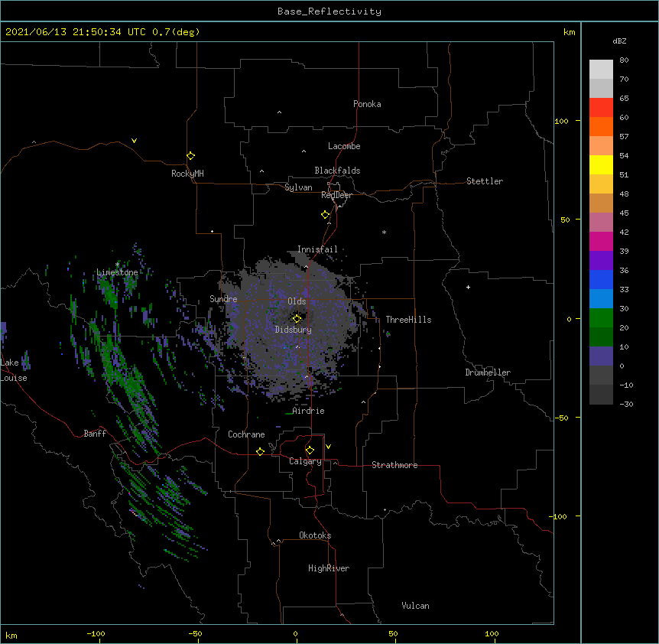Click the Base_Reflectivity title text
Viewport: 659px width, 644px height.
point(329,11)
